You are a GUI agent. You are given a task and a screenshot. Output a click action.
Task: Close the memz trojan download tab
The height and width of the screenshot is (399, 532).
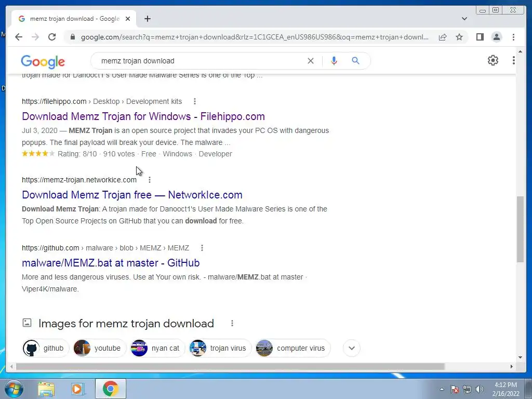click(x=128, y=19)
